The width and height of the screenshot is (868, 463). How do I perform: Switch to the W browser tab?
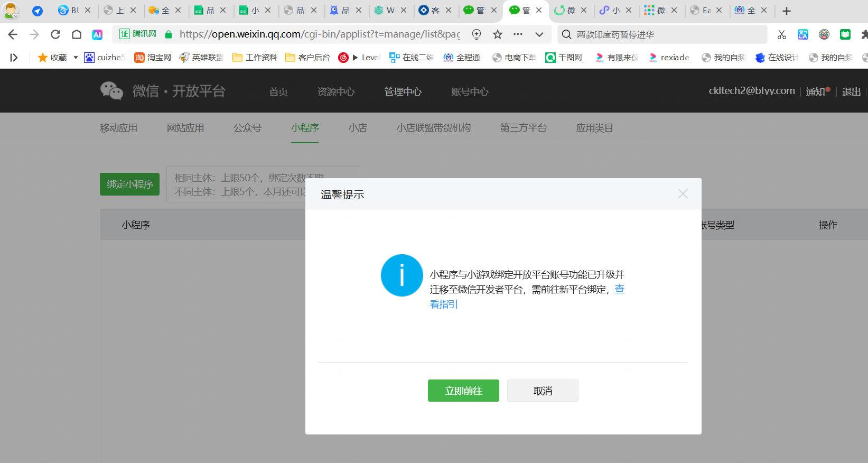coord(390,11)
